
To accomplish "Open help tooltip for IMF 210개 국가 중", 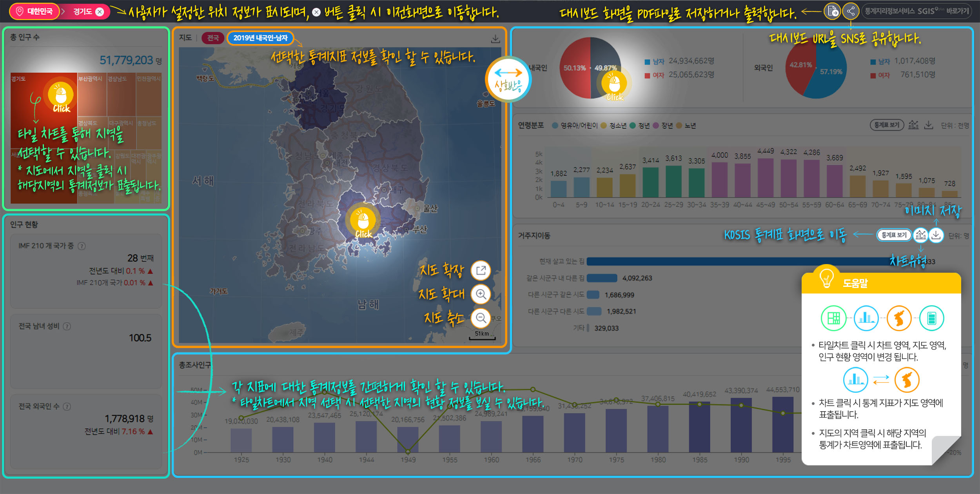I will click(82, 246).
